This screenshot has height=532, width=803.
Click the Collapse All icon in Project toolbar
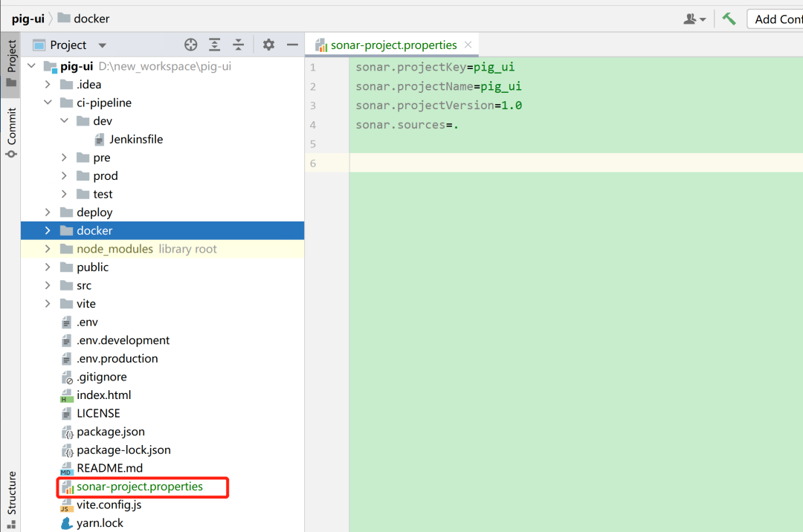tap(239, 45)
